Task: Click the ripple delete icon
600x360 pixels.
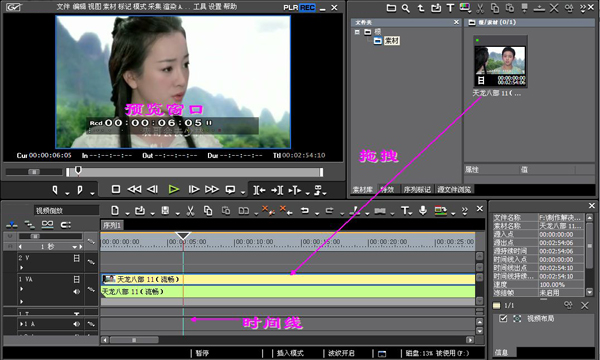Action: [286, 210]
